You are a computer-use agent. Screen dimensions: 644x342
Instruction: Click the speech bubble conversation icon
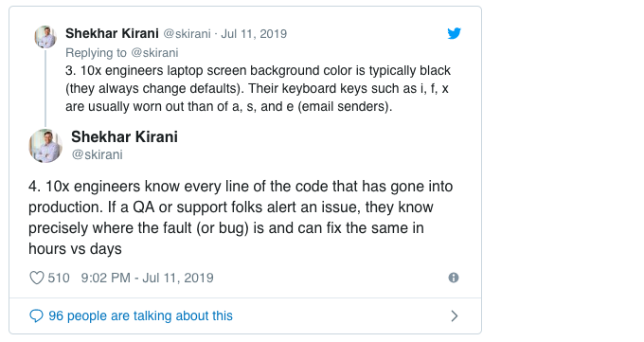[36, 315]
